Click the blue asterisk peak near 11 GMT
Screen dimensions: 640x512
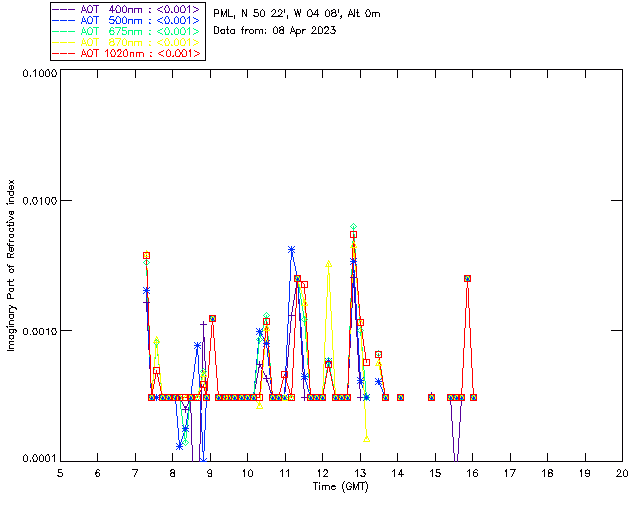(291, 249)
